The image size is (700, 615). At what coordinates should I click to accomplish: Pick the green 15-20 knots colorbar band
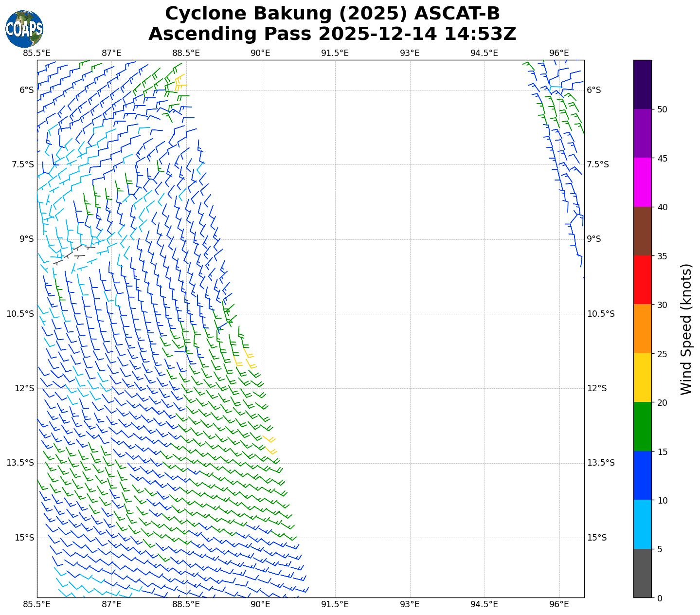[642, 427]
